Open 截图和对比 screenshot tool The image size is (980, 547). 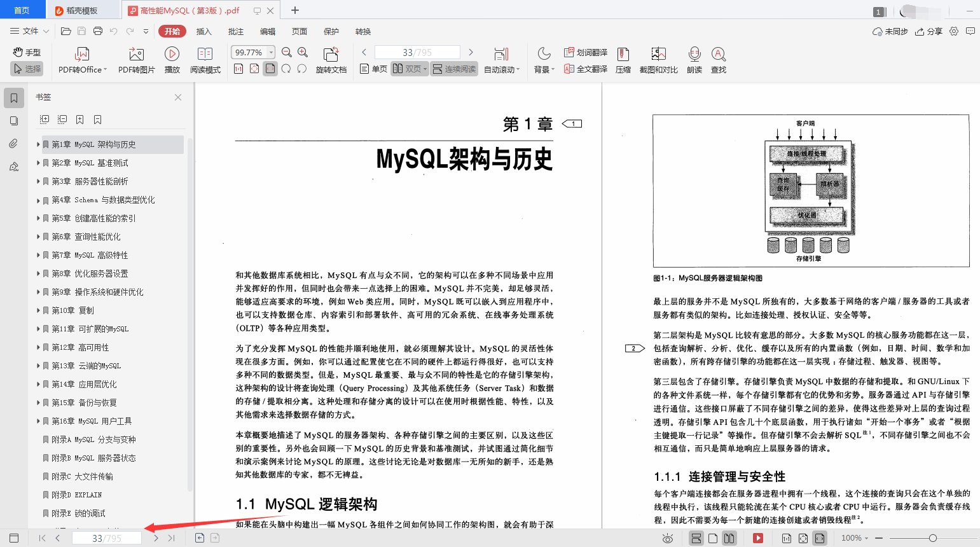point(658,60)
